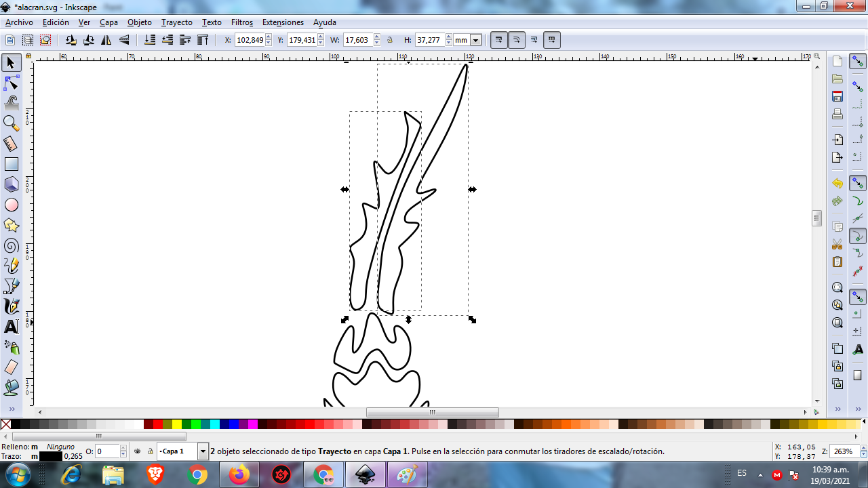
Task: Toggle the main enable snapping button
Action: (x=858, y=62)
